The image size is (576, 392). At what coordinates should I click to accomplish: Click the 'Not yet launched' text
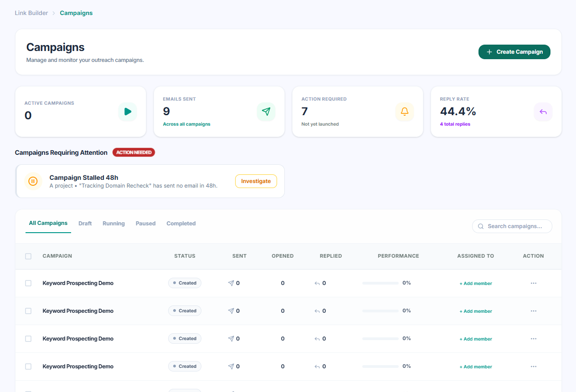tap(320, 124)
